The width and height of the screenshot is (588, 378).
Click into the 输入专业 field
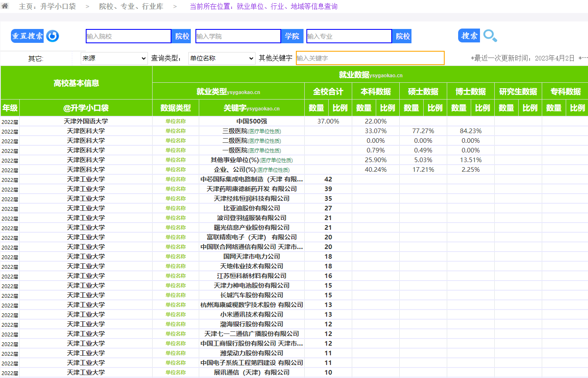click(349, 36)
